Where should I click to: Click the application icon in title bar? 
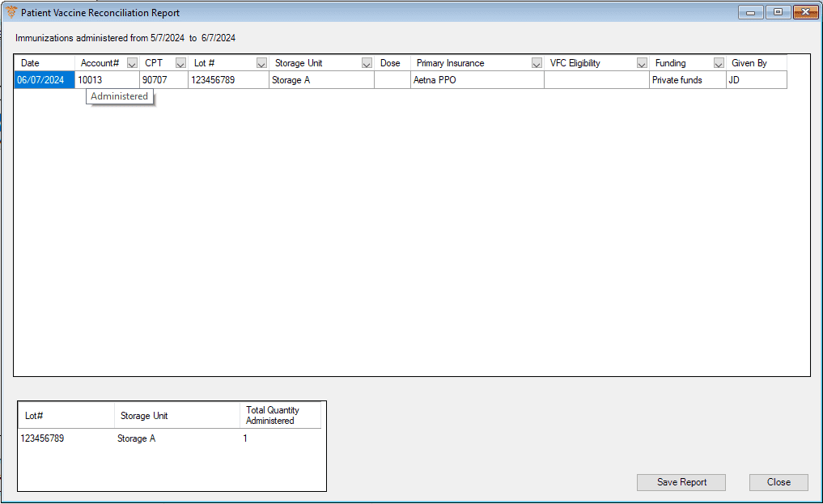[11, 12]
